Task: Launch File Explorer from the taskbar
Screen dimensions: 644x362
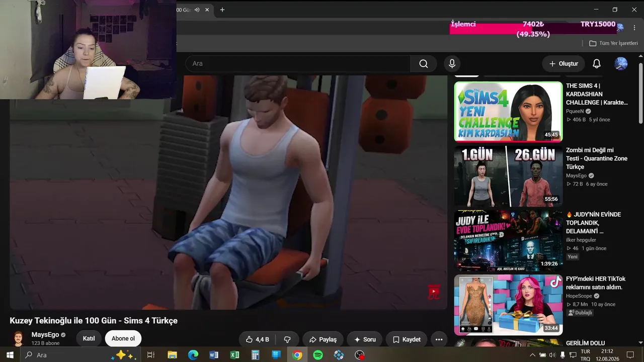Action: (172, 355)
